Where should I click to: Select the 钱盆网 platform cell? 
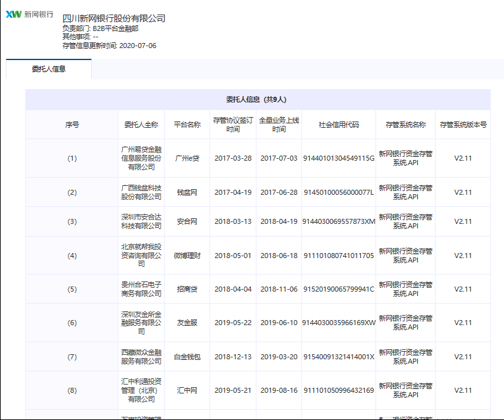187,192
